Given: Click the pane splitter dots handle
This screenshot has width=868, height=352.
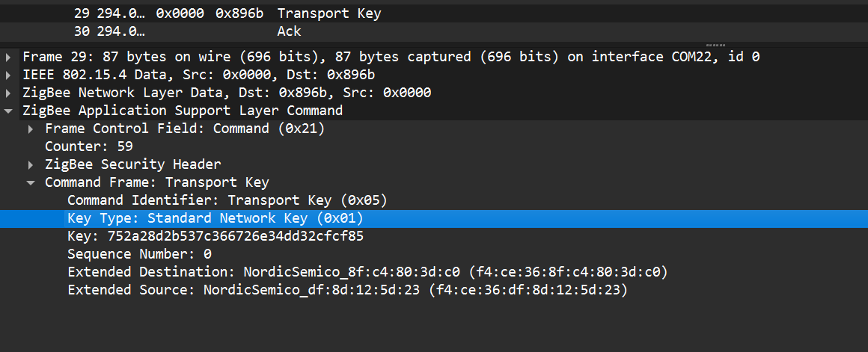Looking at the screenshot, I should tap(716, 45).
